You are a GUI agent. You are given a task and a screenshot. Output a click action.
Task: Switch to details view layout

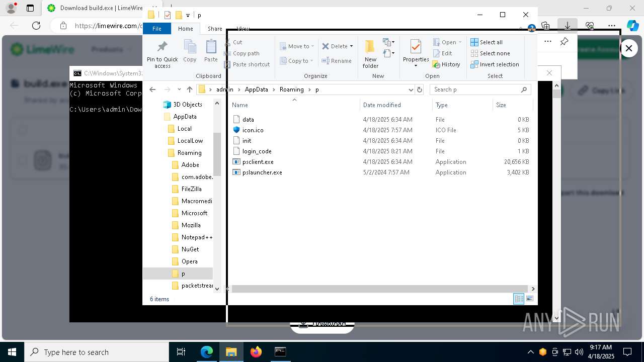pos(519,299)
